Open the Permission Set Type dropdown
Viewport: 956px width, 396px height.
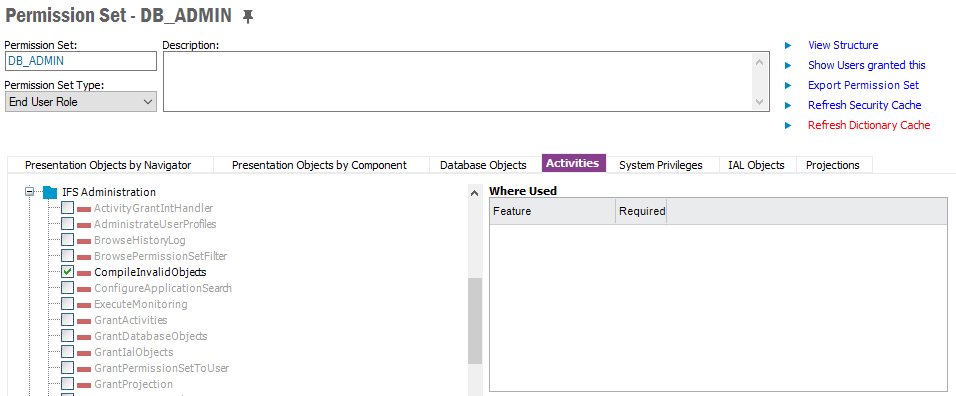[80, 102]
